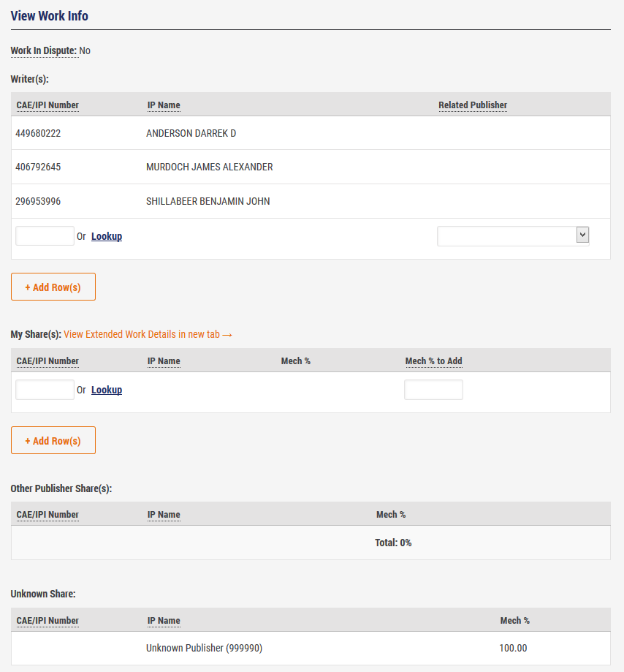Open View Extended Work Details in new tab

tap(148, 334)
